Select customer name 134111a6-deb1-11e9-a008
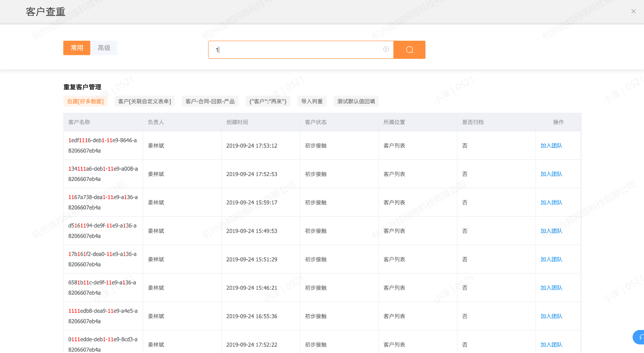644x353 pixels. (103, 174)
